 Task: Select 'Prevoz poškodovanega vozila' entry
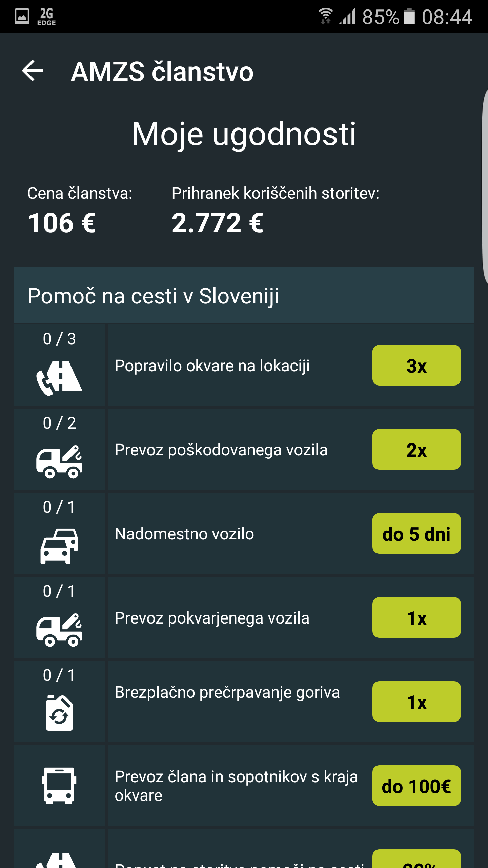tap(221, 450)
